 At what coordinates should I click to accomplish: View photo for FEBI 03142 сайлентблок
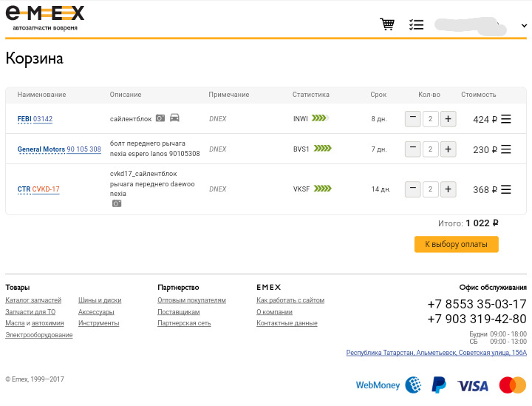(x=160, y=118)
